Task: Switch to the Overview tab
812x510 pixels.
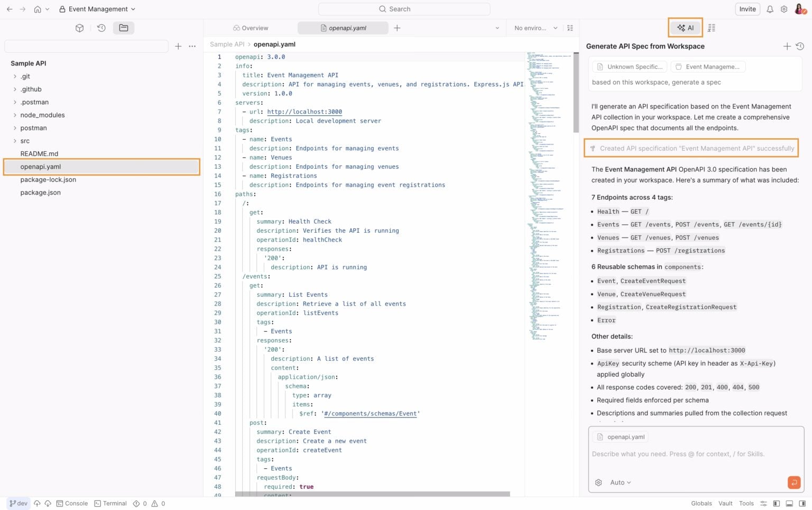Action: (x=251, y=28)
